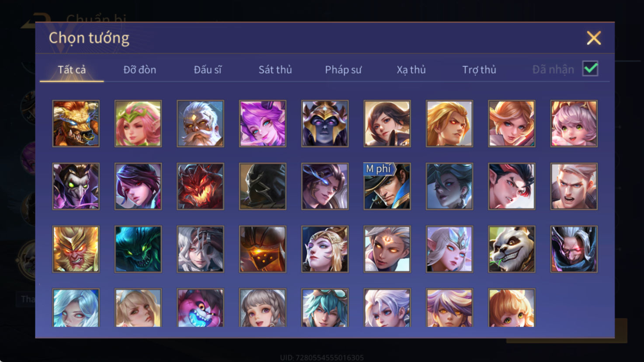Image resolution: width=644 pixels, height=362 pixels.
Task: Switch to the 'Đỡ đòn' tab
Action: [139, 69]
